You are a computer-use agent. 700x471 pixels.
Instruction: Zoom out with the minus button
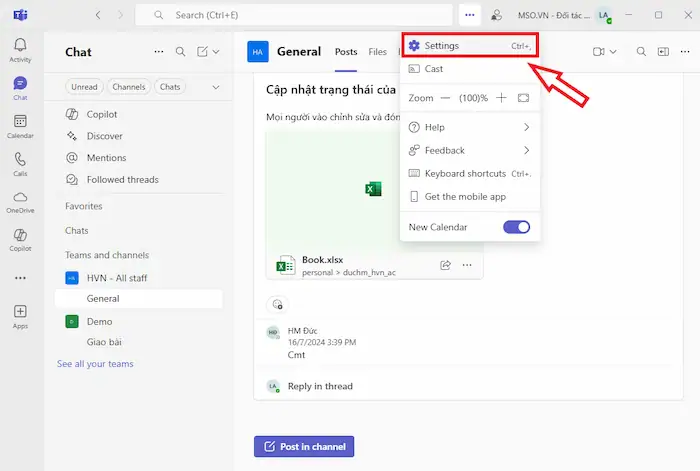444,98
